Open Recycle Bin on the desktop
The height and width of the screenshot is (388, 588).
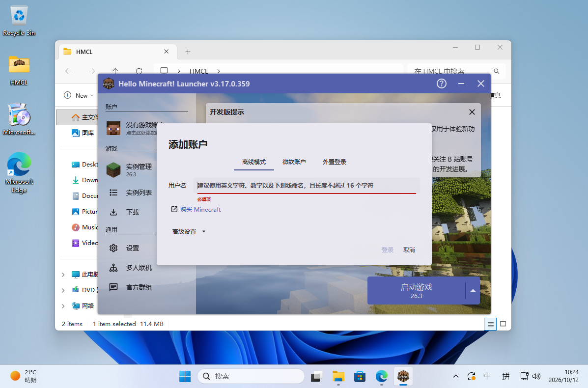pos(19,21)
